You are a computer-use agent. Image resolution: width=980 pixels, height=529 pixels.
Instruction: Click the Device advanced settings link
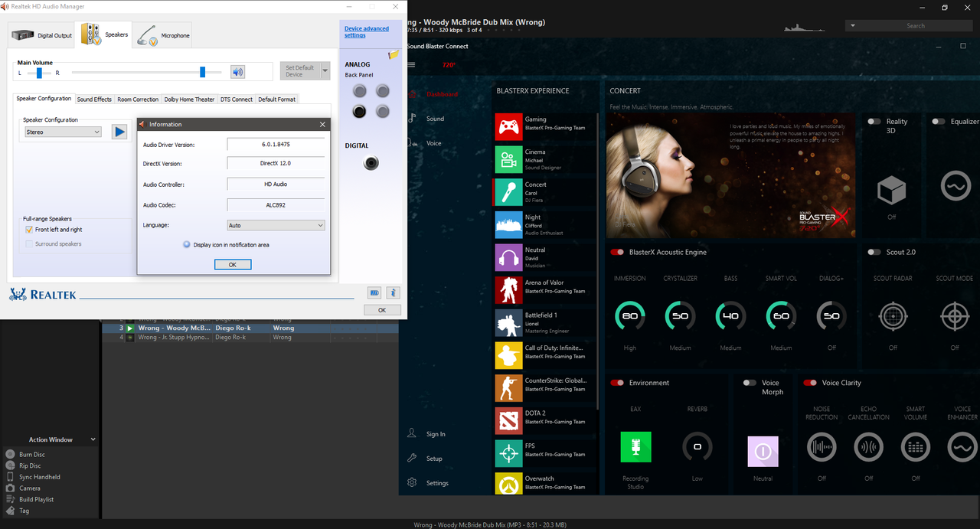pos(367,31)
